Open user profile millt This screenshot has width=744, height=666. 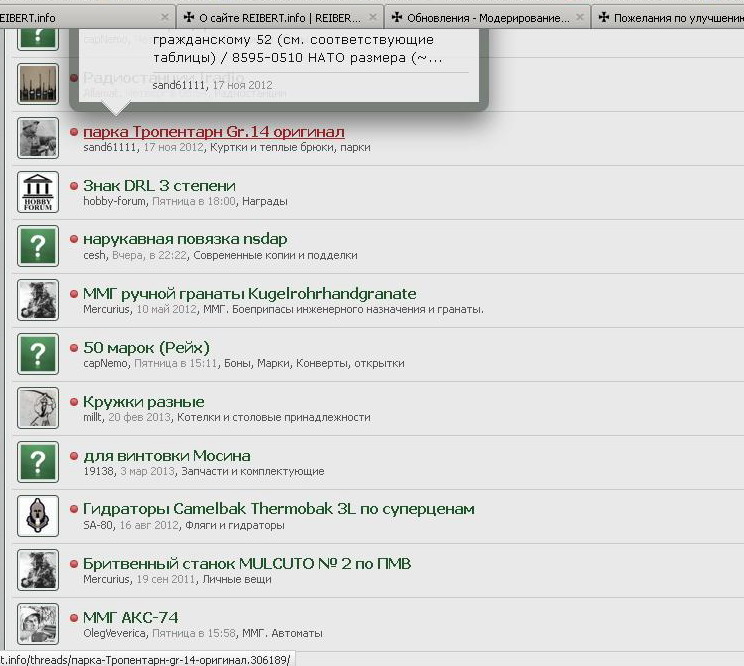pos(93,417)
